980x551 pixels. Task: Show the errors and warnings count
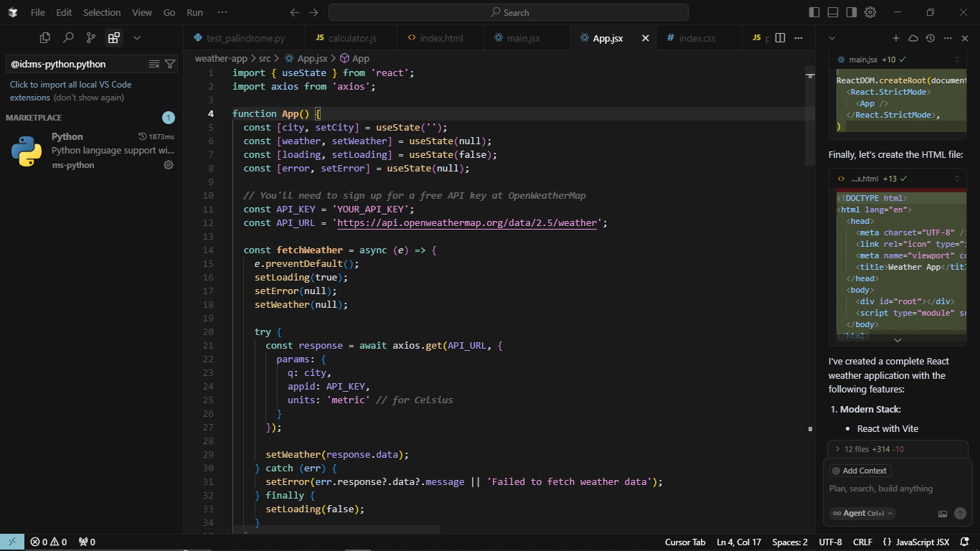pyautogui.click(x=49, y=542)
